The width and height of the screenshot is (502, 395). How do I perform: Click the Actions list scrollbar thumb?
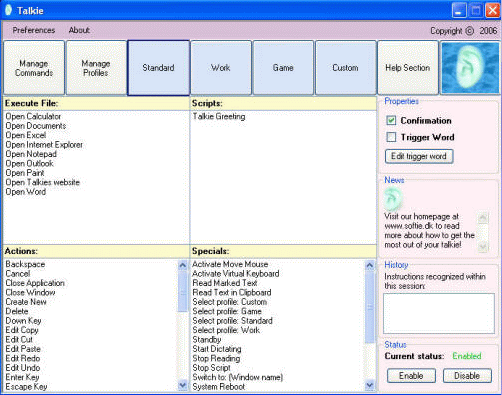[183, 291]
